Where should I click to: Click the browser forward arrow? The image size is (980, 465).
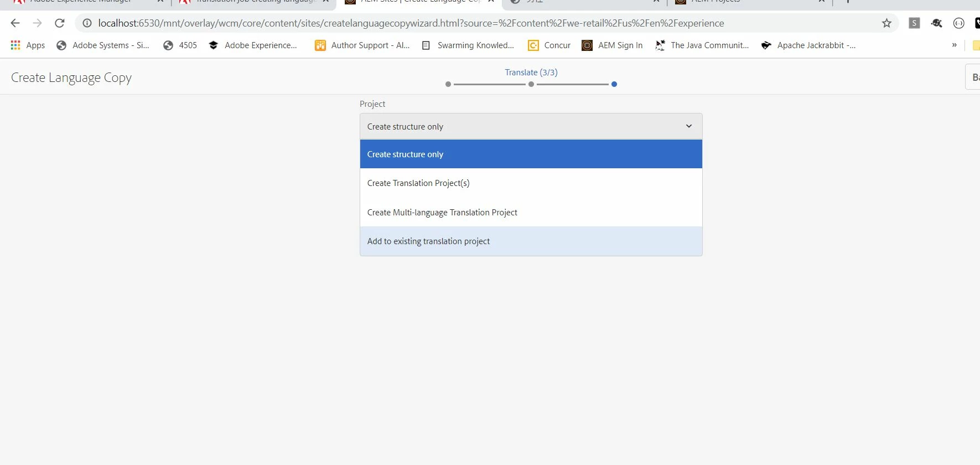37,23
